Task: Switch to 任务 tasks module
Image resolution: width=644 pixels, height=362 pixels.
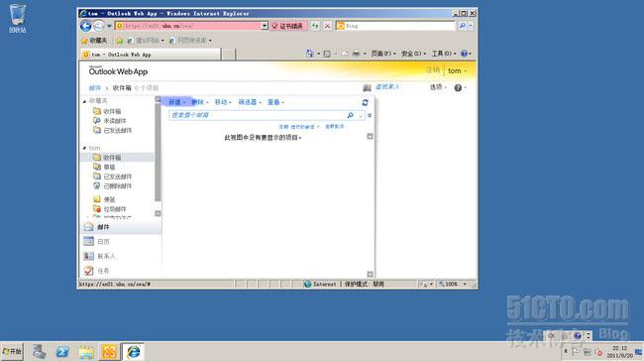Action: point(121,271)
